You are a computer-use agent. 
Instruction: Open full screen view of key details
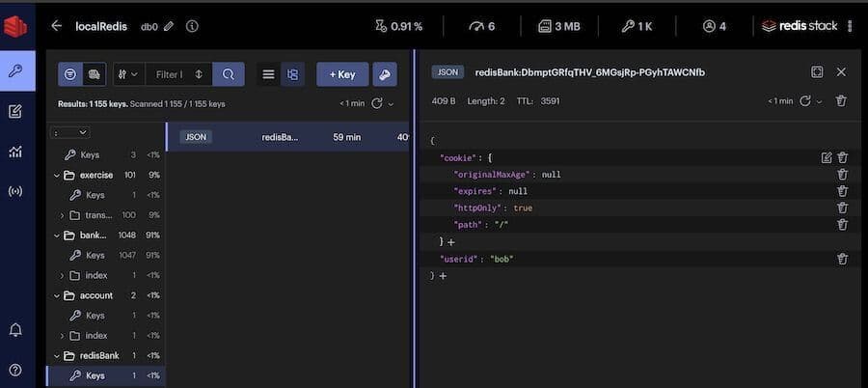[x=817, y=72]
